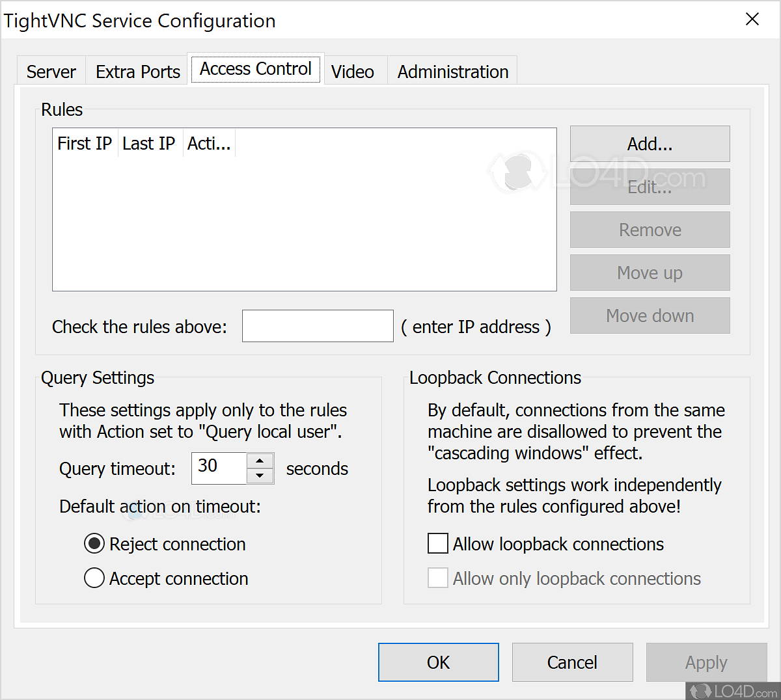Click inside the empty rules list
Screen dimensions: 781x700
click(x=304, y=221)
